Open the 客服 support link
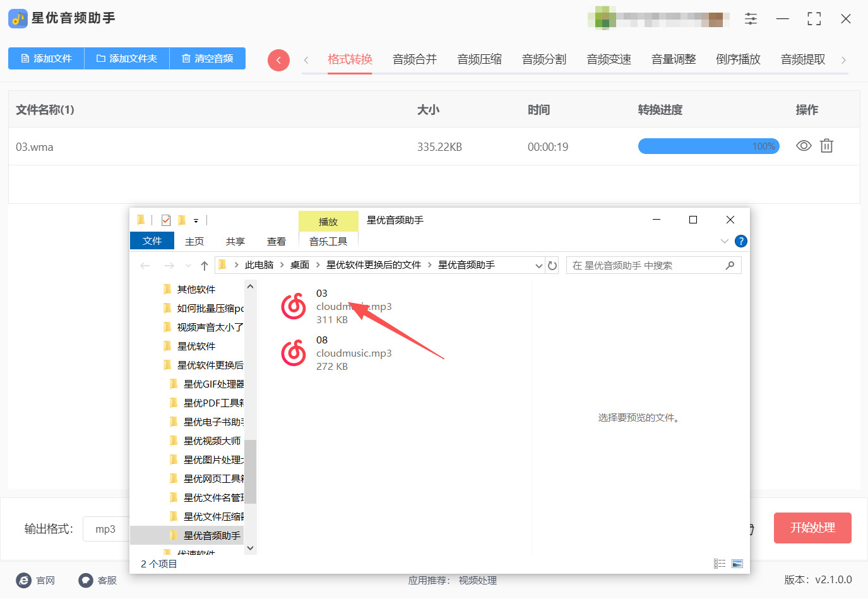 click(x=98, y=580)
